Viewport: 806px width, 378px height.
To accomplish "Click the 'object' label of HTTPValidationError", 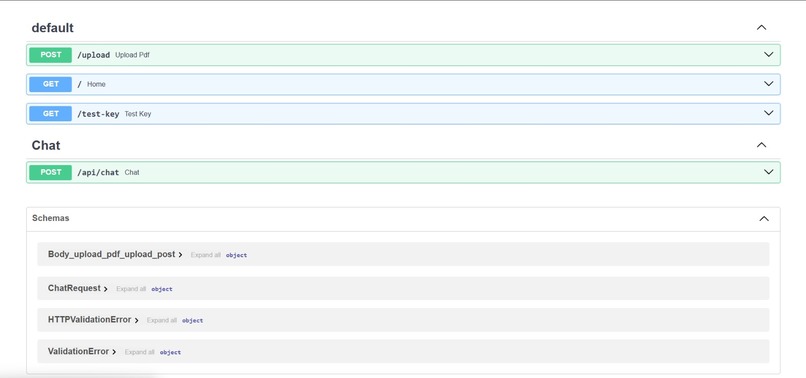I will tap(193, 321).
